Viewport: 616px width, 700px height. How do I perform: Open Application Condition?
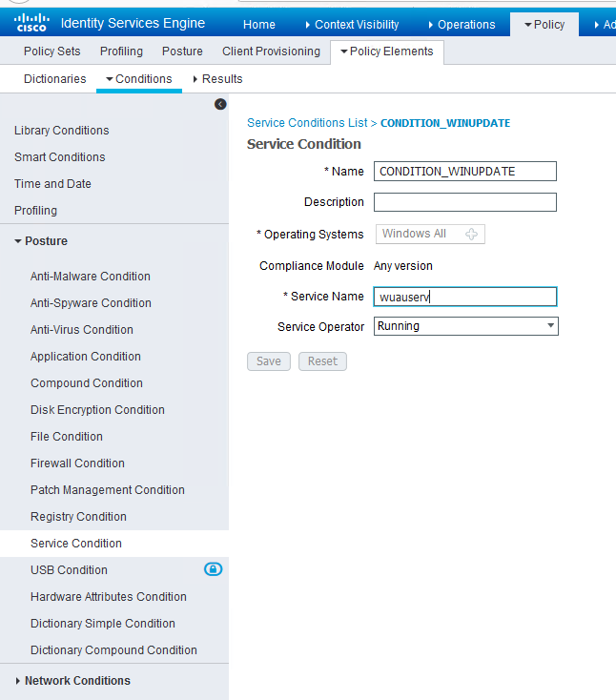click(86, 357)
